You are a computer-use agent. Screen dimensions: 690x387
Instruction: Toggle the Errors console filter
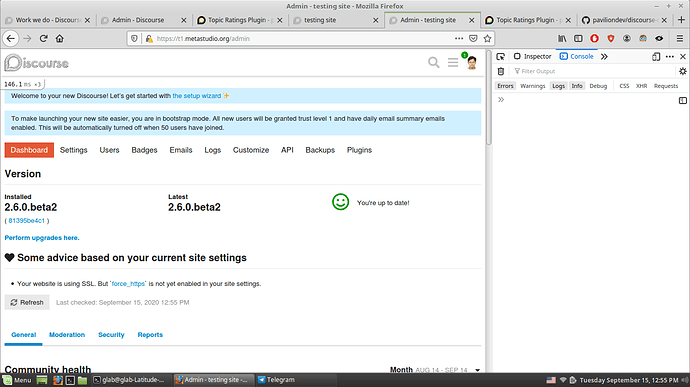click(505, 86)
